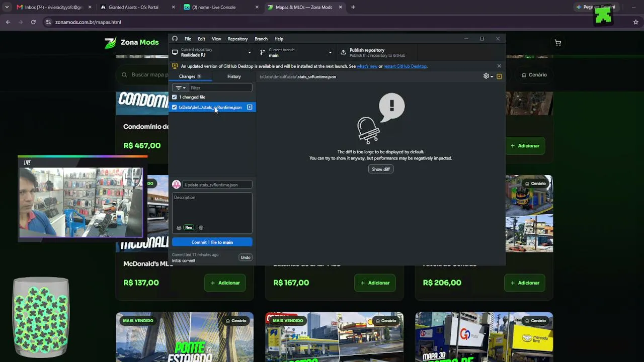Close the Gmail Inbox browser tab

click(x=89, y=8)
